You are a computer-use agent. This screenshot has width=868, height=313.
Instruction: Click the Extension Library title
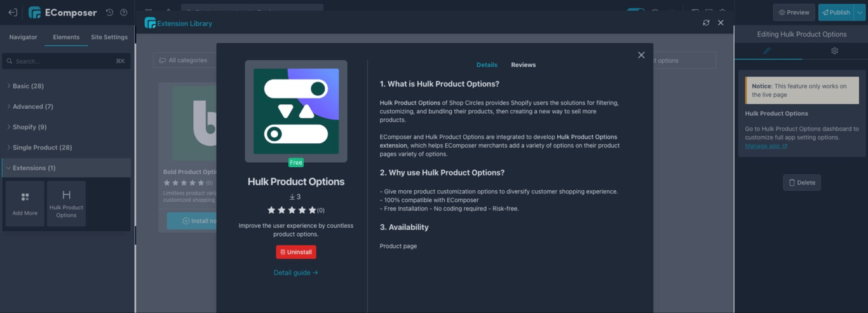tap(184, 23)
